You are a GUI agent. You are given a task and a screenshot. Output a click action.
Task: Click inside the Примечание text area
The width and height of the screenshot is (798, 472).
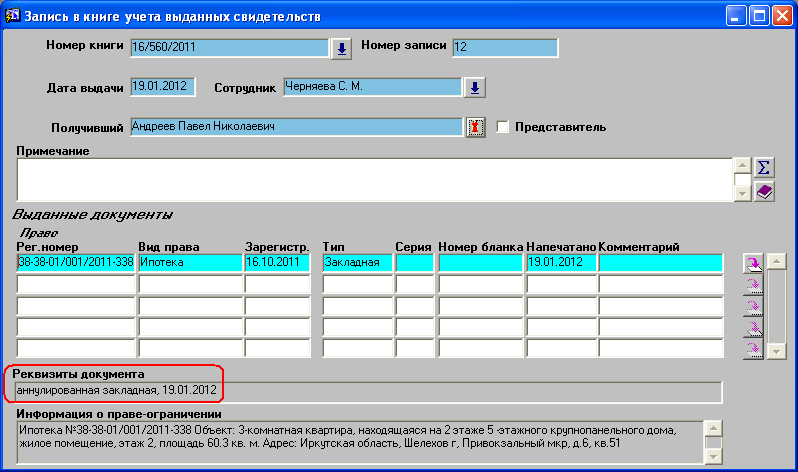click(375, 180)
